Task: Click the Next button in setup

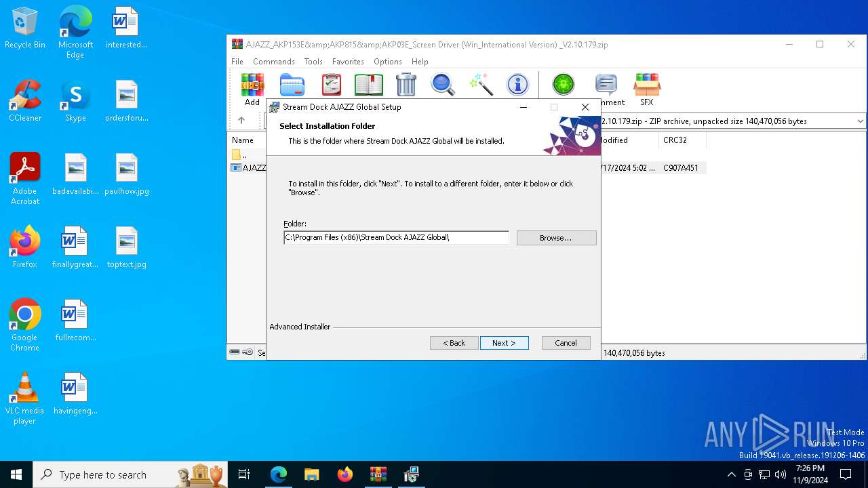Action: [x=504, y=343]
